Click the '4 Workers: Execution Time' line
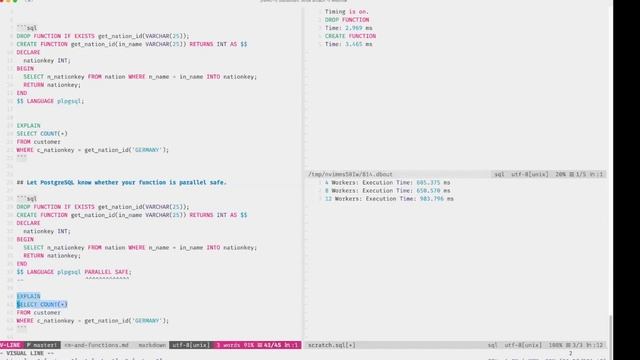This screenshot has height=360, width=640. pos(387,182)
